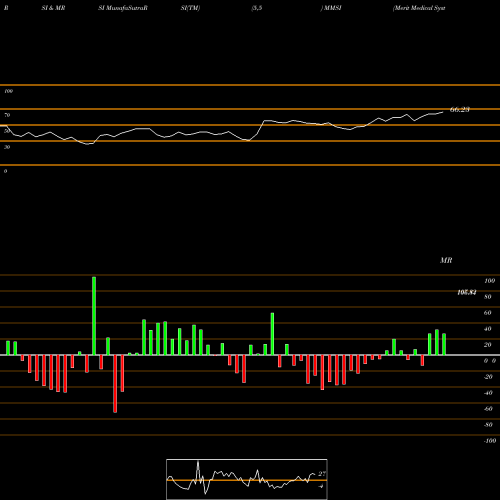Click the '27' value in mini chart
The width and height of the screenshot is (500, 500).
322,474
